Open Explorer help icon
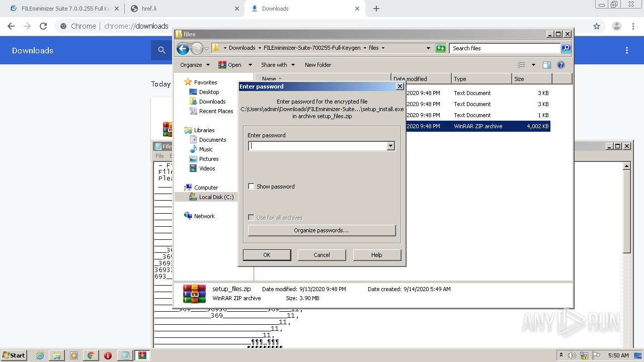This screenshot has width=644, height=362. tap(561, 65)
